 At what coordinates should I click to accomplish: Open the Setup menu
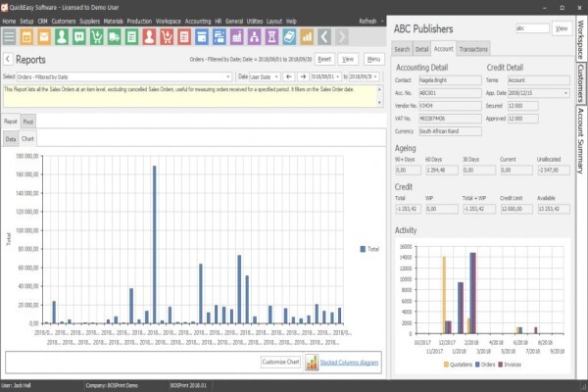coord(26,22)
